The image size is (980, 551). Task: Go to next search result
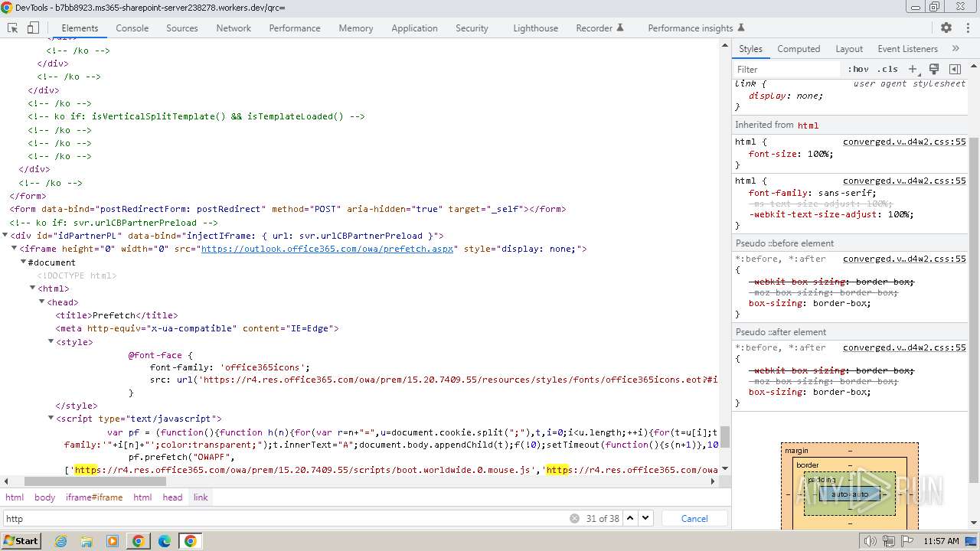[646, 518]
